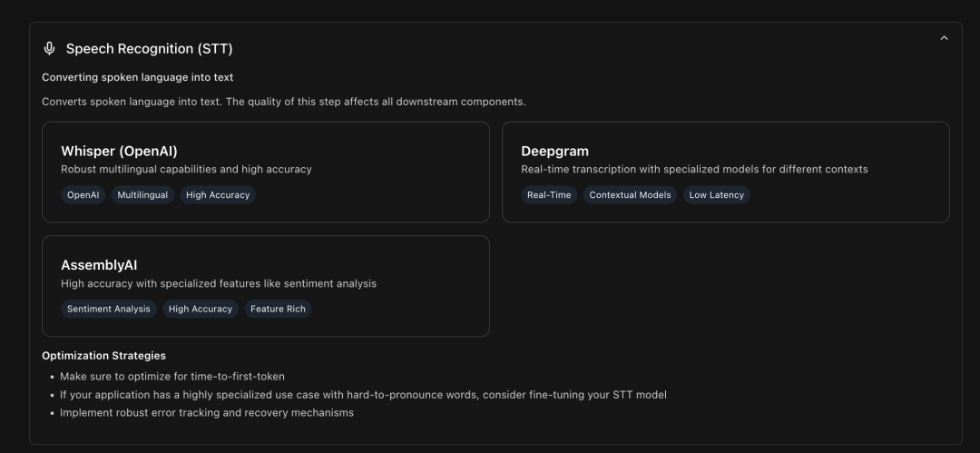Click Whisper's High Accuracy tag
This screenshot has height=453, width=980.
click(218, 194)
